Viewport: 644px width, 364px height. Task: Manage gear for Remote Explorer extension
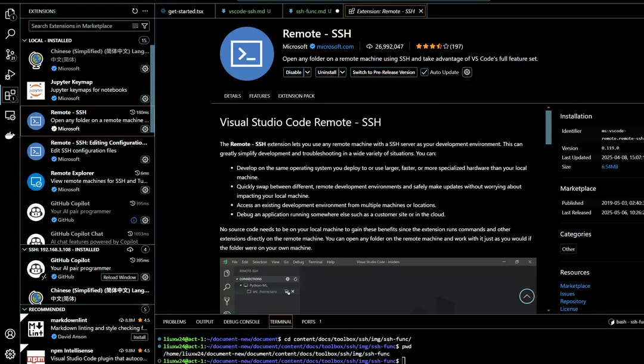pos(145,189)
